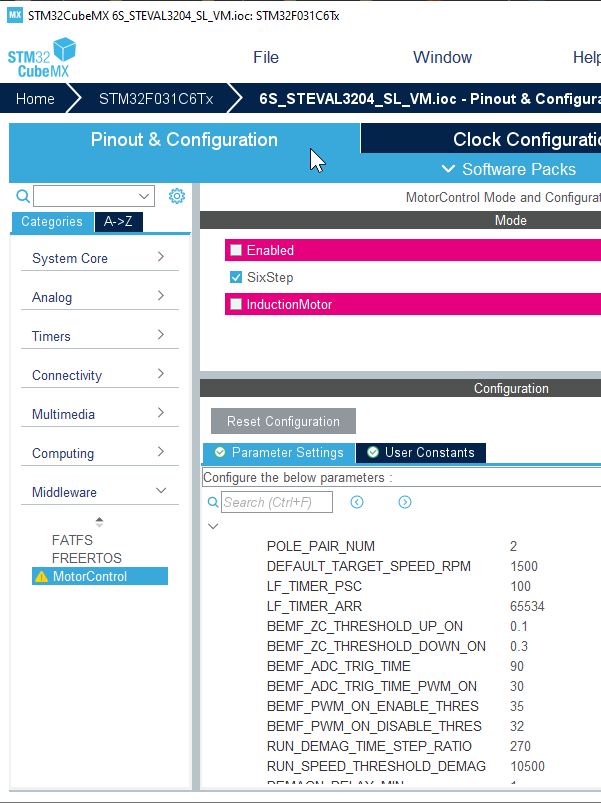Image resolution: width=601 pixels, height=803 pixels.
Task: Select the A->Z tab
Action: click(x=118, y=222)
